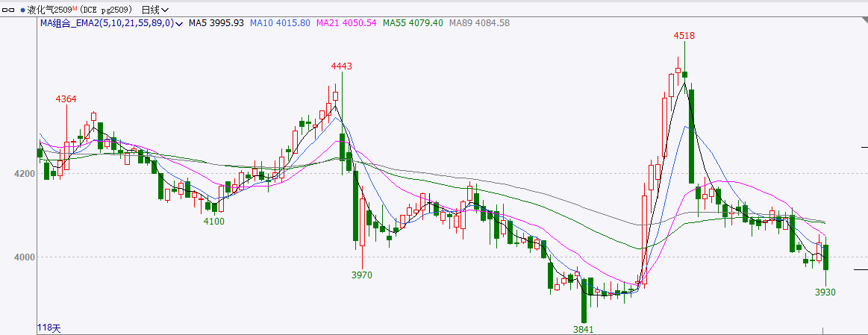This screenshot has width=868, height=335.
Task: Click the chain link icon beside 液化气2509
Action: (8, 10)
